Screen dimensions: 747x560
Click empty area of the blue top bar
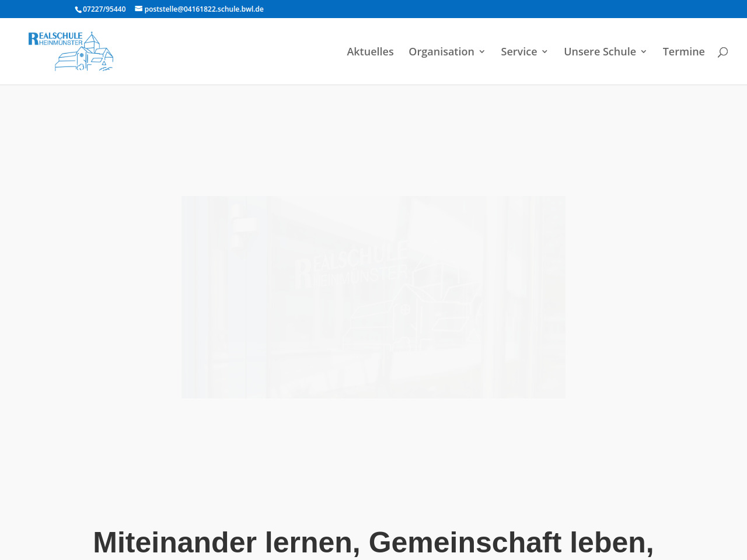pos(496,9)
